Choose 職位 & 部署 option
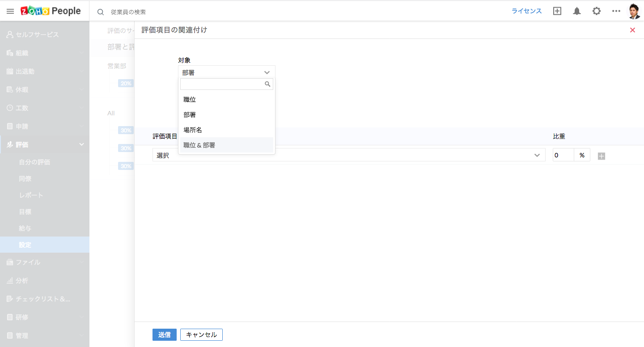Image resolution: width=644 pixels, height=347 pixels. coord(227,145)
